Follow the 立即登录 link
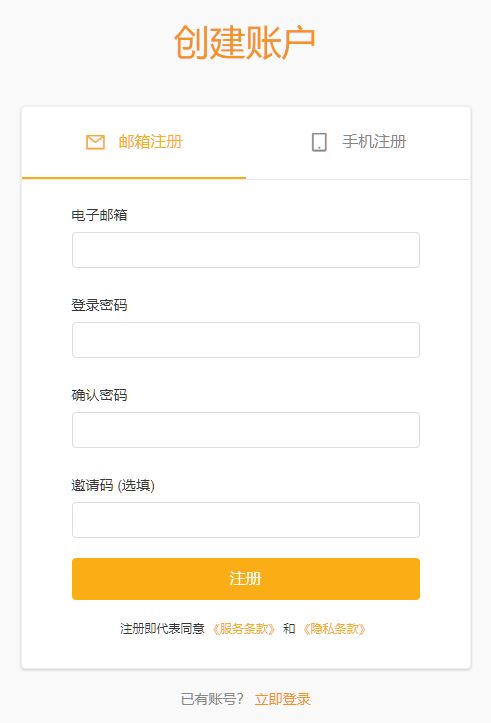Screen dimensions: 491x723 point(283,699)
